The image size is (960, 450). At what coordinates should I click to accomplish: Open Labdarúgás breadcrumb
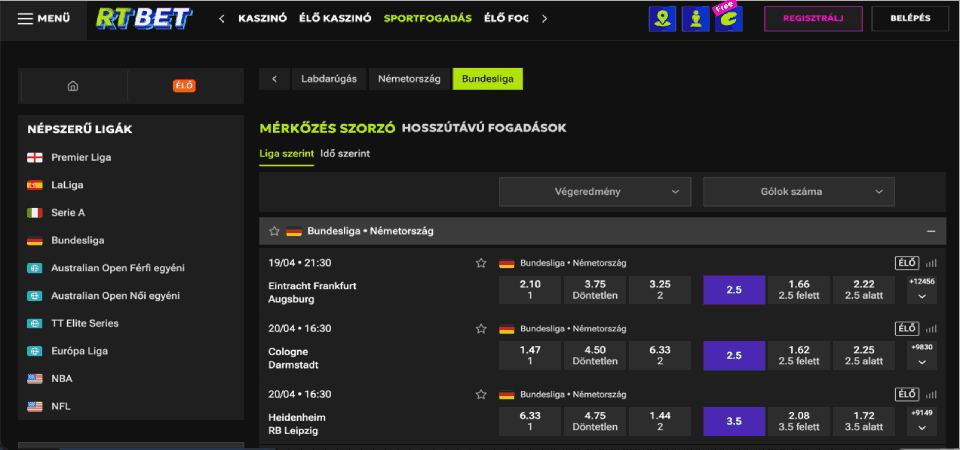329,79
